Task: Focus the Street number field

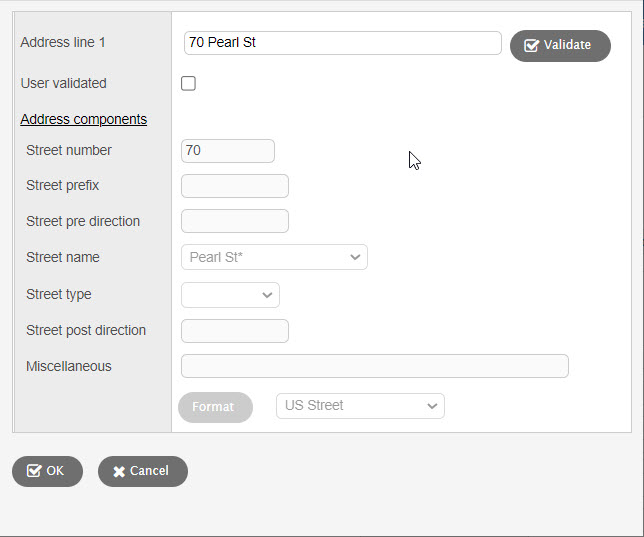Action: tap(227, 151)
